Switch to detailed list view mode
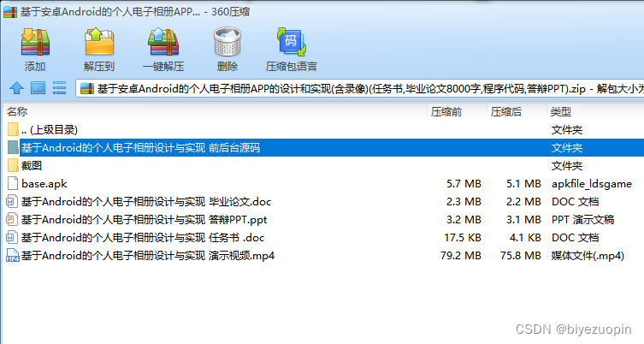 point(60,88)
